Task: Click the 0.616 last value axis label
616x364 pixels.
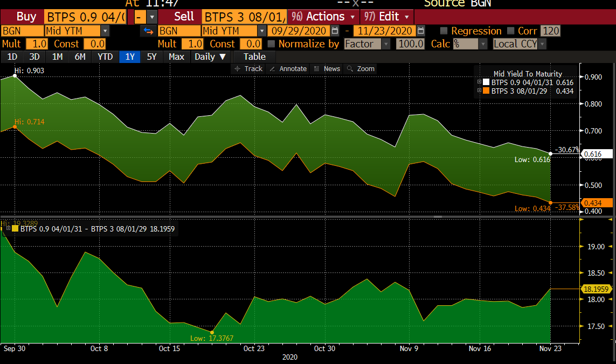Action: [x=596, y=154]
